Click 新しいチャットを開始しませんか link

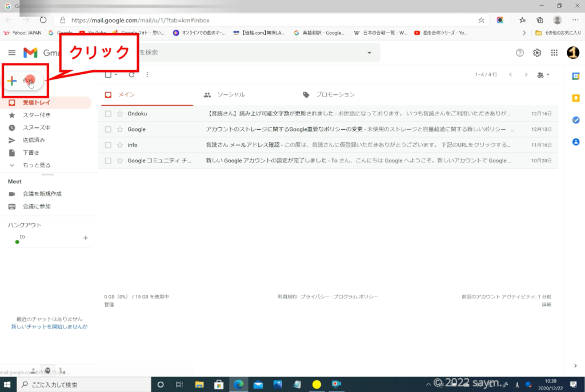point(50,327)
